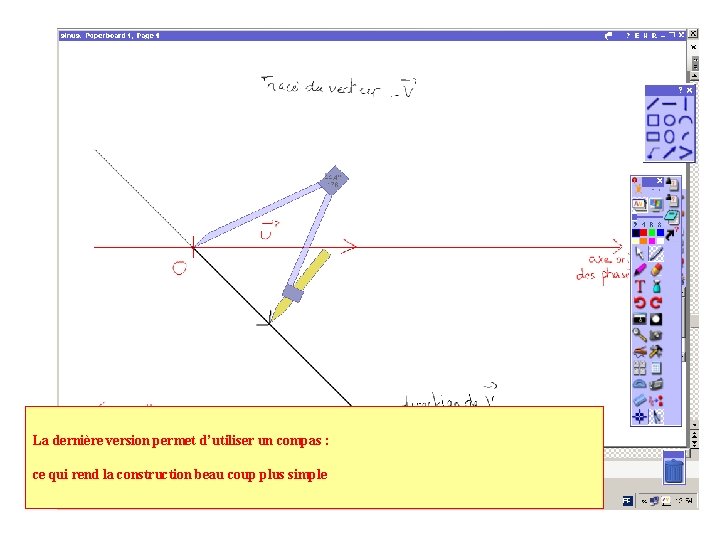Click the red Redo arrow

coord(656,303)
